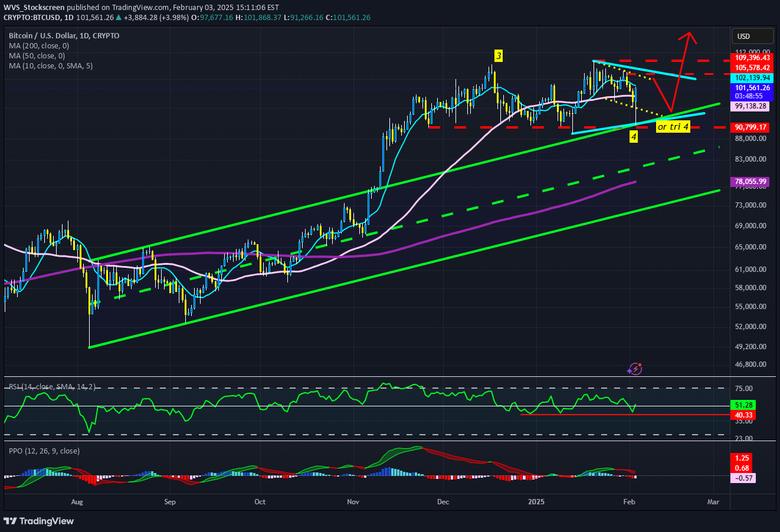Click the 73,000.00 price axis tick
This screenshot has height=532, width=780.
pos(751,205)
